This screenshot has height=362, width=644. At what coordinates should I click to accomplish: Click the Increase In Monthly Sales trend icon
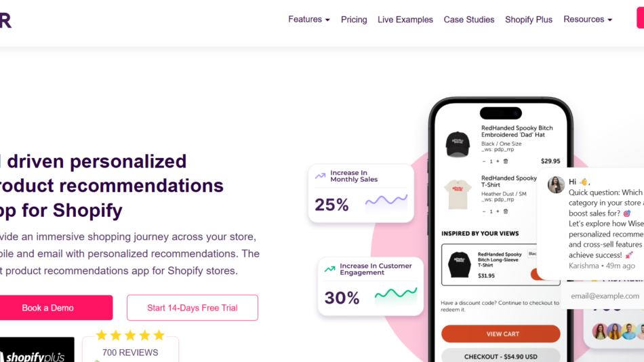[321, 176]
